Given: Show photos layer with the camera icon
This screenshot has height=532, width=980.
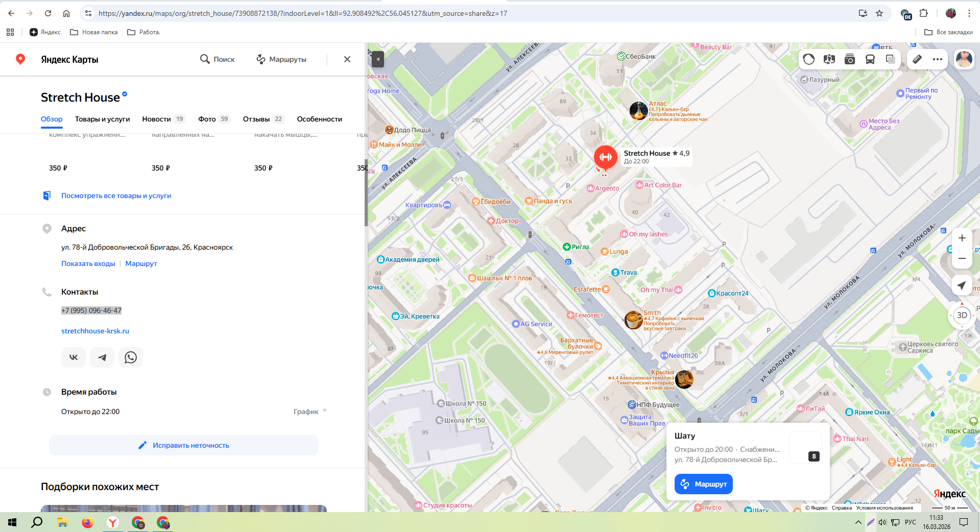Looking at the screenshot, I should click(850, 59).
